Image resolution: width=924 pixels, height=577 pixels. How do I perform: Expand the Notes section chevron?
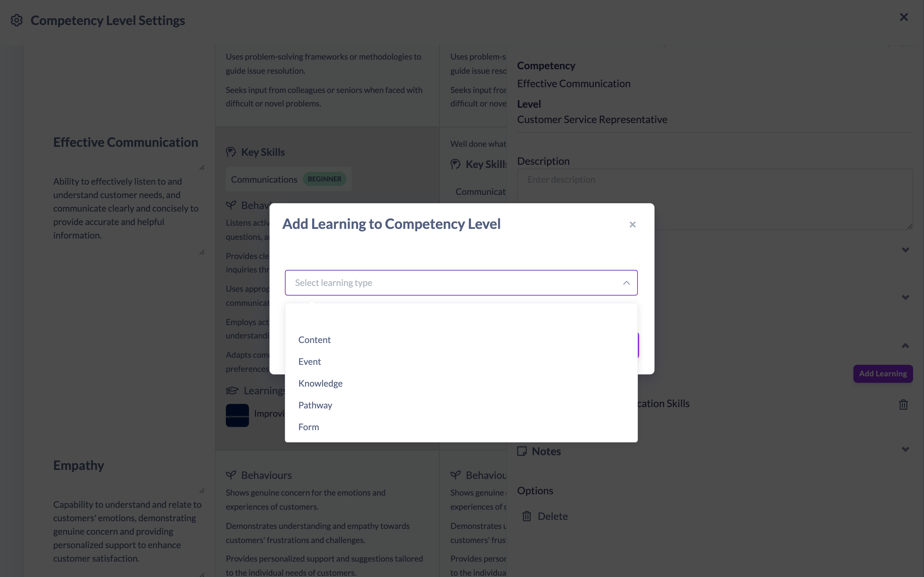pyautogui.click(x=905, y=449)
